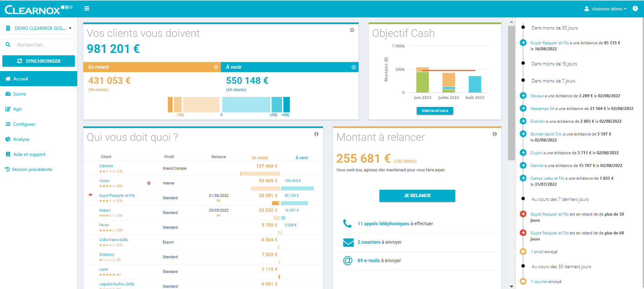Open client Delannoy
The width and height of the screenshot is (644, 289).
click(106, 254)
